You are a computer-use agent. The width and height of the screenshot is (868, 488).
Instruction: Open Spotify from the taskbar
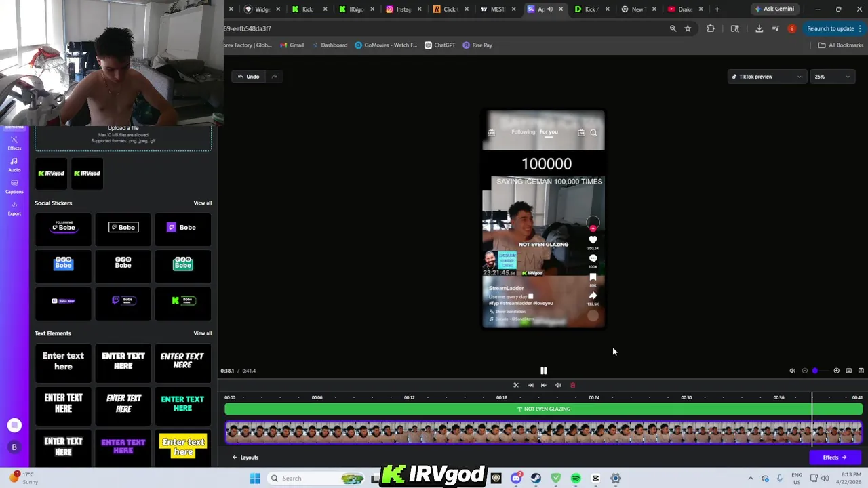[576, 479]
